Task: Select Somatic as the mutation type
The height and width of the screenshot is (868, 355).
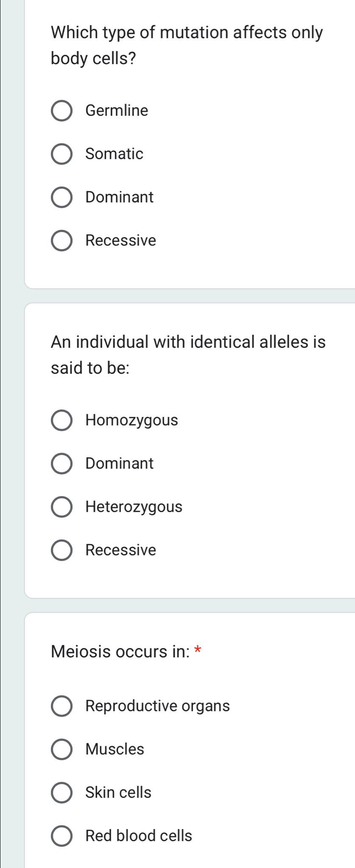Action: 62,155
